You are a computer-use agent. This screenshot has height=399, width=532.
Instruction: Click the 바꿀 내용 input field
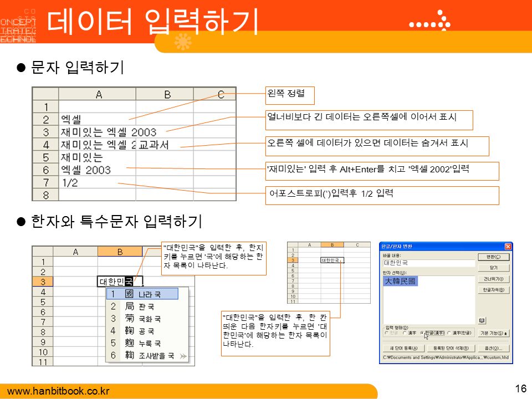[x=429, y=263]
